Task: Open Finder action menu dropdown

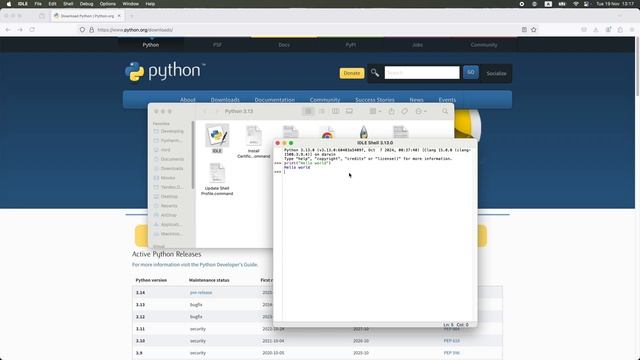Action: [x=421, y=111]
